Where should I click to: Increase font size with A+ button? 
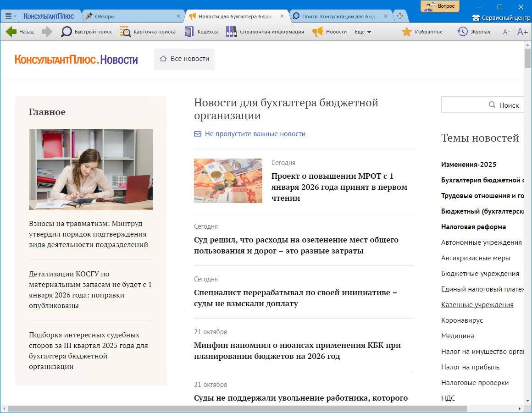pyautogui.click(x=522, y=32)
